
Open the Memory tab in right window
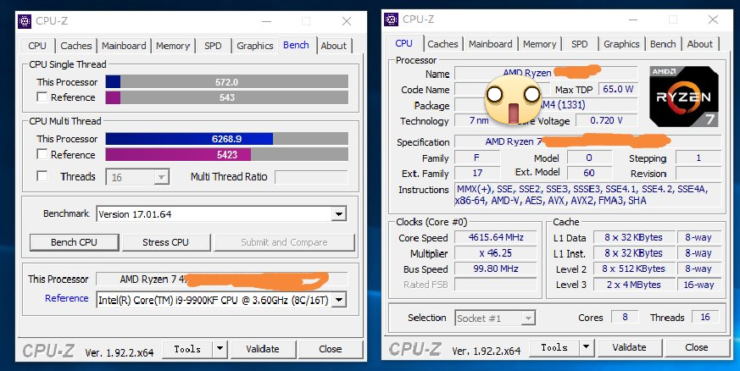click(x=539, y=44)
